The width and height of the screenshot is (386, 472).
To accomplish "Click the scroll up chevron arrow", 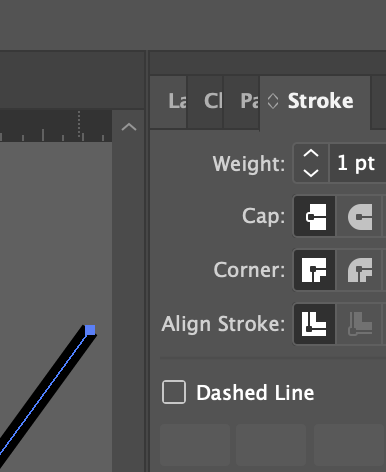I will tap(129, 127).
